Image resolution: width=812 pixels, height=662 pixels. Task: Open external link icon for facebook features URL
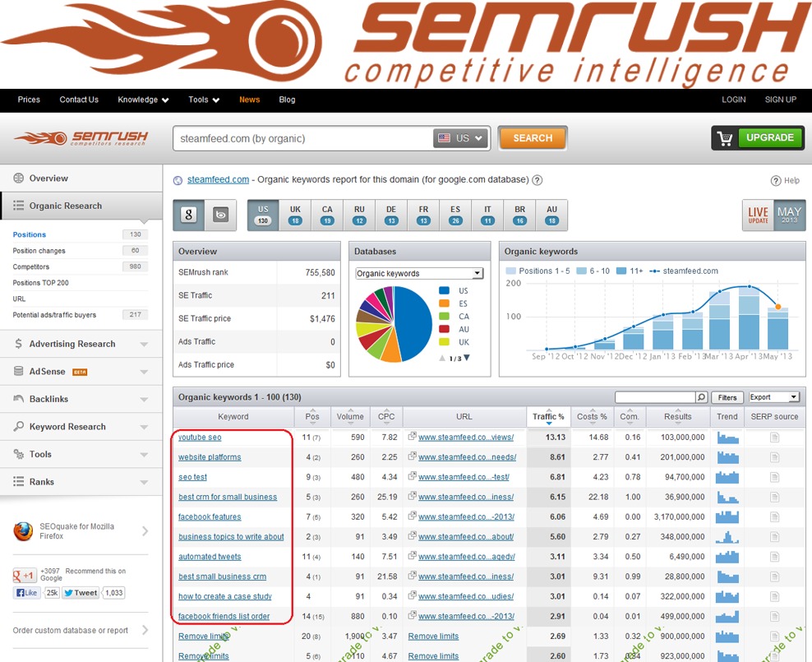413,516
